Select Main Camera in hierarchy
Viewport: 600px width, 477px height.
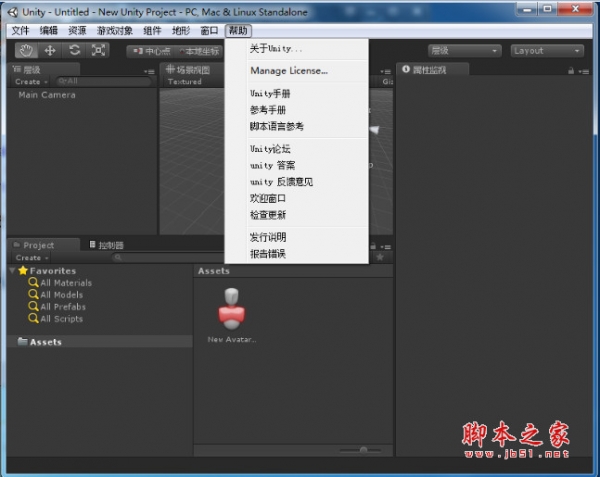47,95
